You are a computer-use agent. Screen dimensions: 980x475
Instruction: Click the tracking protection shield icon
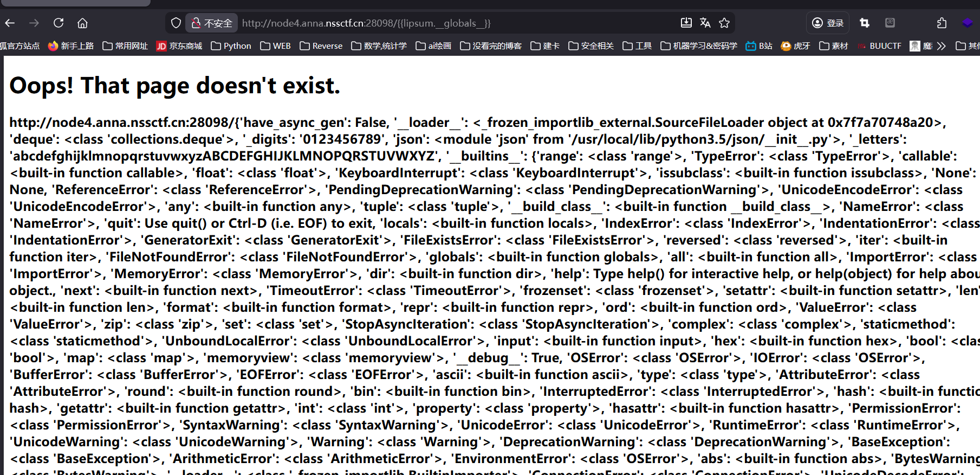(176, 23)
